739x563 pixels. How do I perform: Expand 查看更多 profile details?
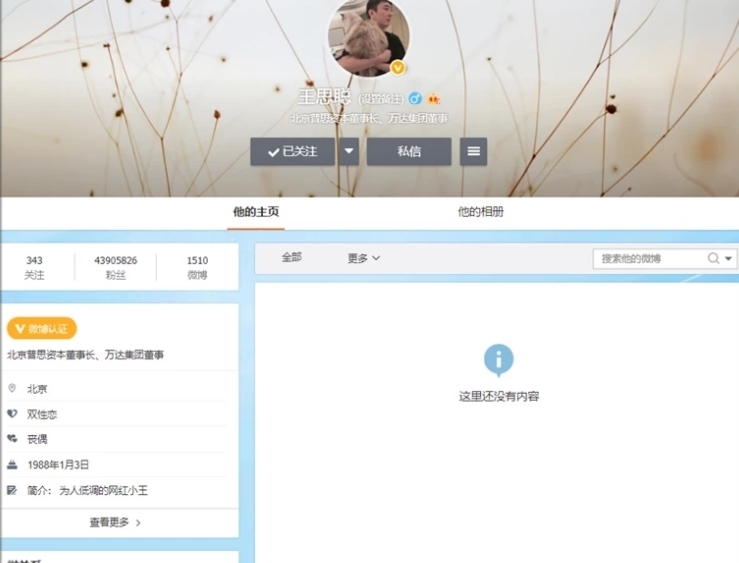115,522
